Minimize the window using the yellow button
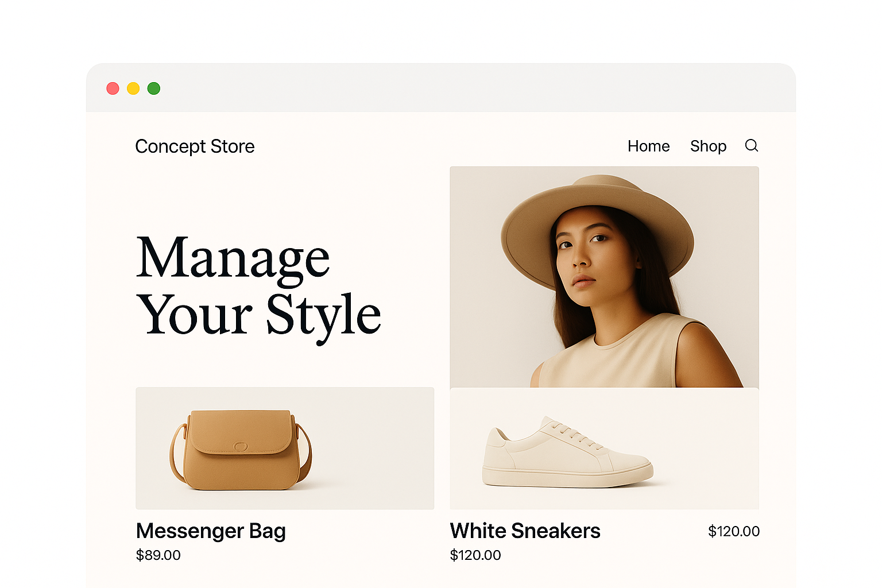Screen dimensions: 882x588 tap(133, 88)
